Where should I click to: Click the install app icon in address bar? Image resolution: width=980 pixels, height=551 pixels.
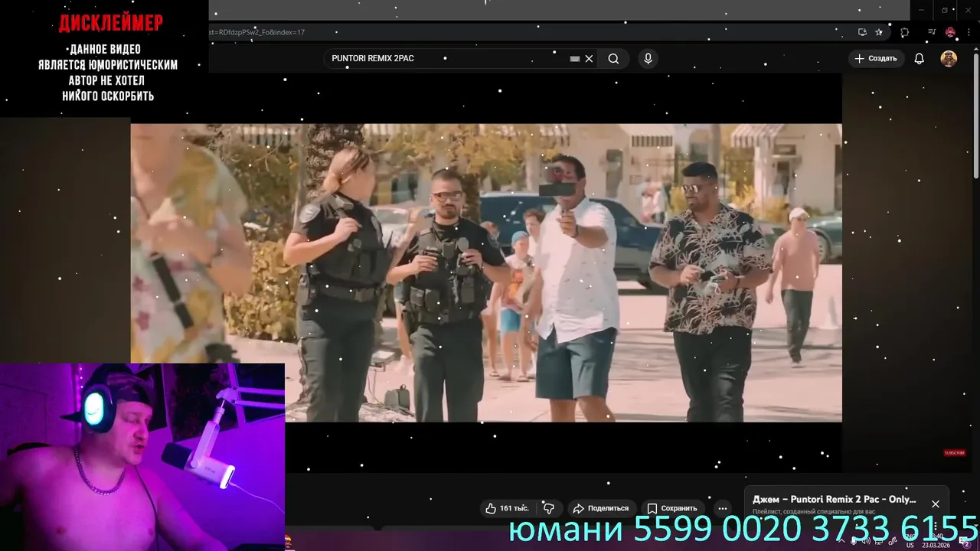(x=862, y=32)
